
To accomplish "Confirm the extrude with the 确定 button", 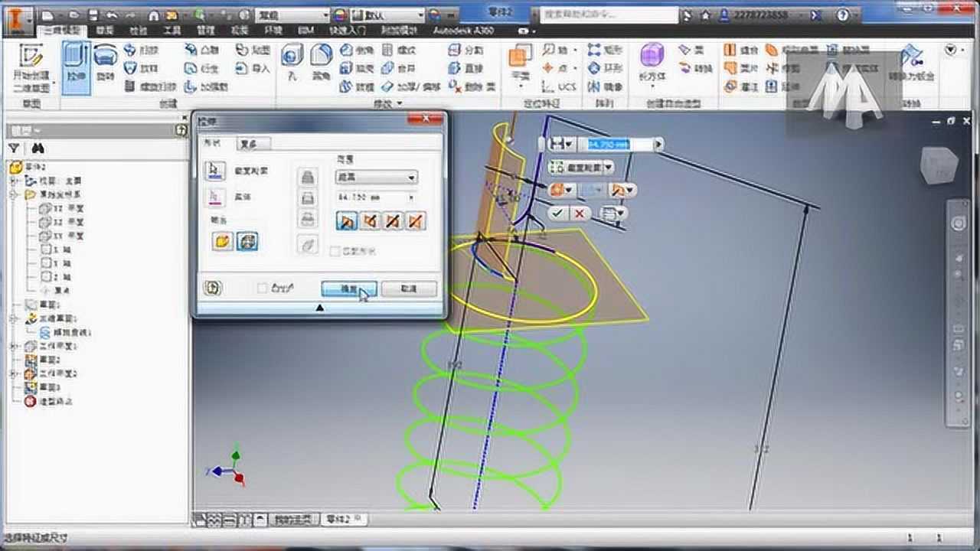I will tap(349, 288).
